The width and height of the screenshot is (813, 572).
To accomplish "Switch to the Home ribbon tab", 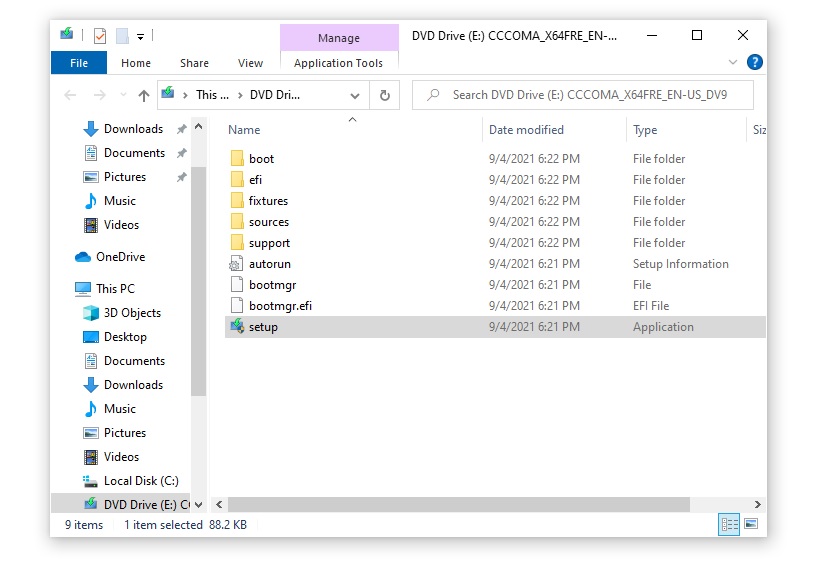I will point(136,63).
